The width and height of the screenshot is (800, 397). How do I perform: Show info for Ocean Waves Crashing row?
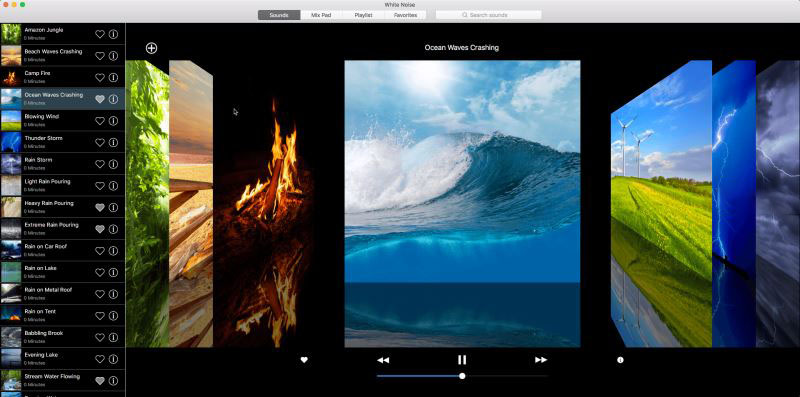(x=113, y=99)
